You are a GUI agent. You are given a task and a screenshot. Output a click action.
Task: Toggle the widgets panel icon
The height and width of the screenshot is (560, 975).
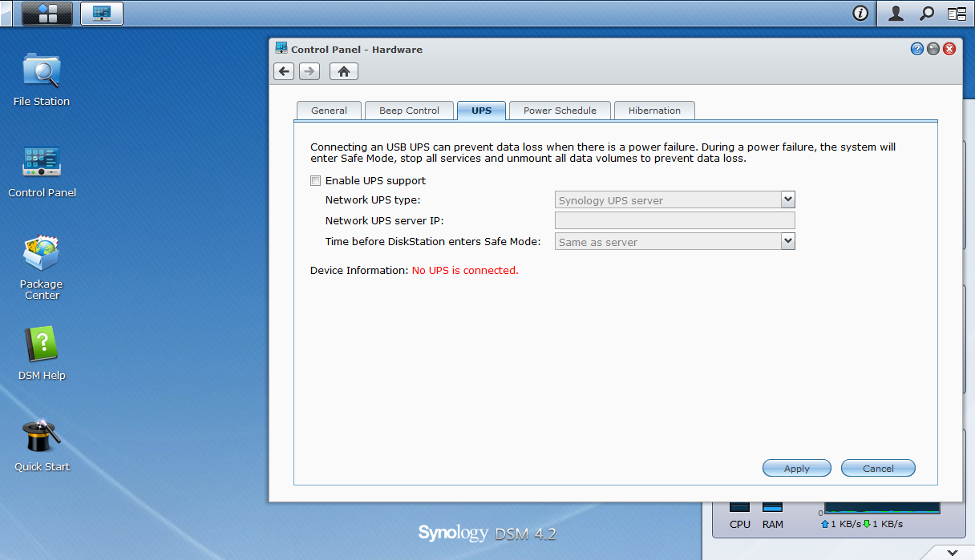(957, 14)
